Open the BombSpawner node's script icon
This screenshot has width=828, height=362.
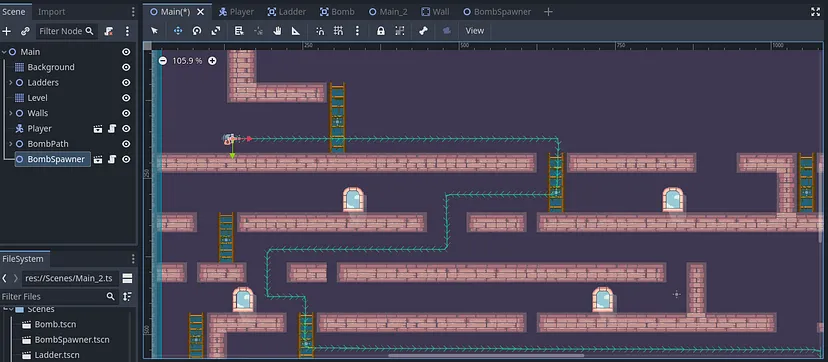click(112, 159)
